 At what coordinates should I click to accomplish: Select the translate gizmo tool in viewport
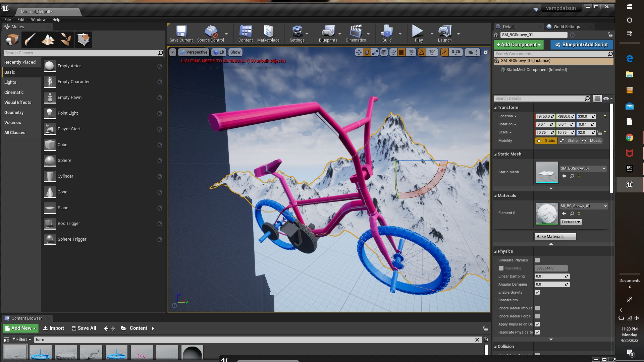[359, 52]
